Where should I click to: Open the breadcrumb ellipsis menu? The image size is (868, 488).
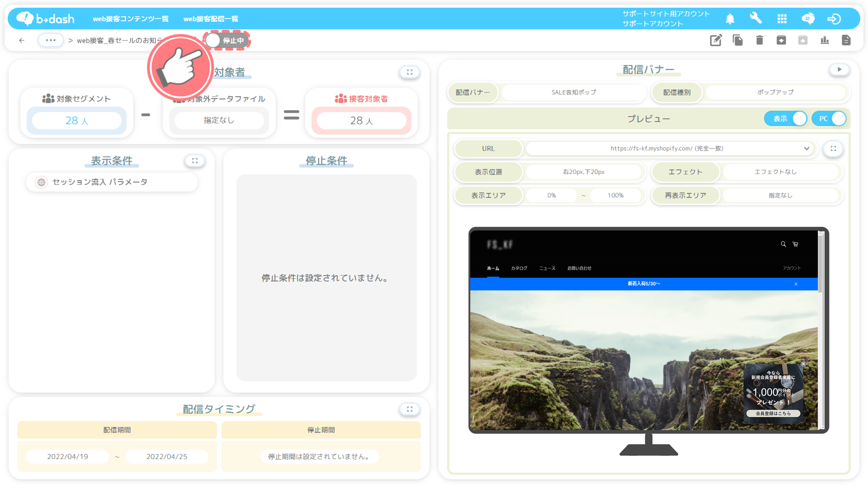point(51,40)
